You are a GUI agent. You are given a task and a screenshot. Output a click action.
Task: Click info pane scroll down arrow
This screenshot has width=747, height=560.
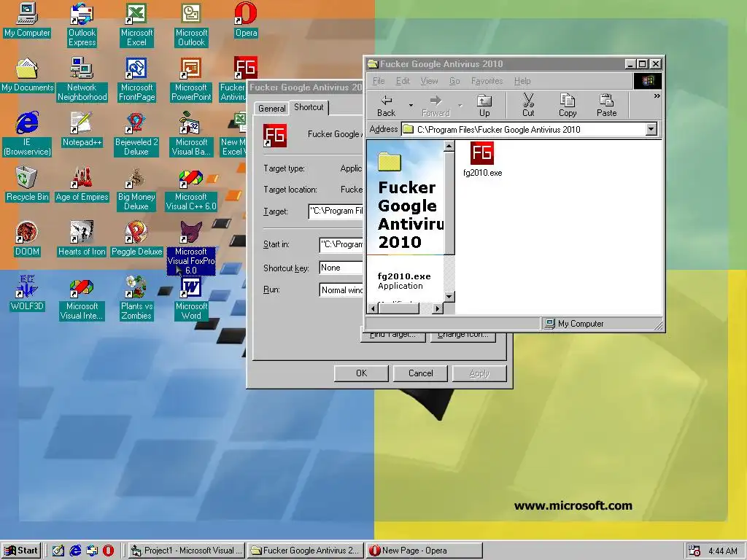click(x=449, y=296)
